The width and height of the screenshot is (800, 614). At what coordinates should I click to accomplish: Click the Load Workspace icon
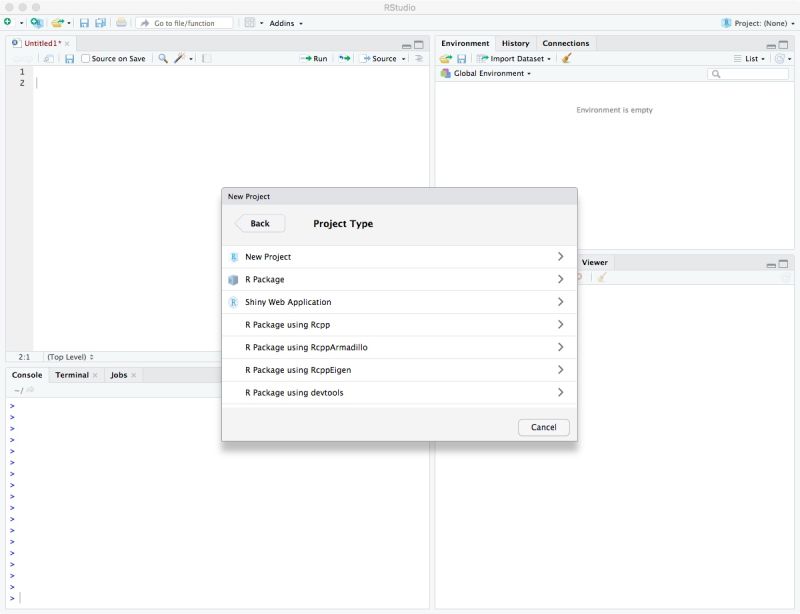pos(446,59)
